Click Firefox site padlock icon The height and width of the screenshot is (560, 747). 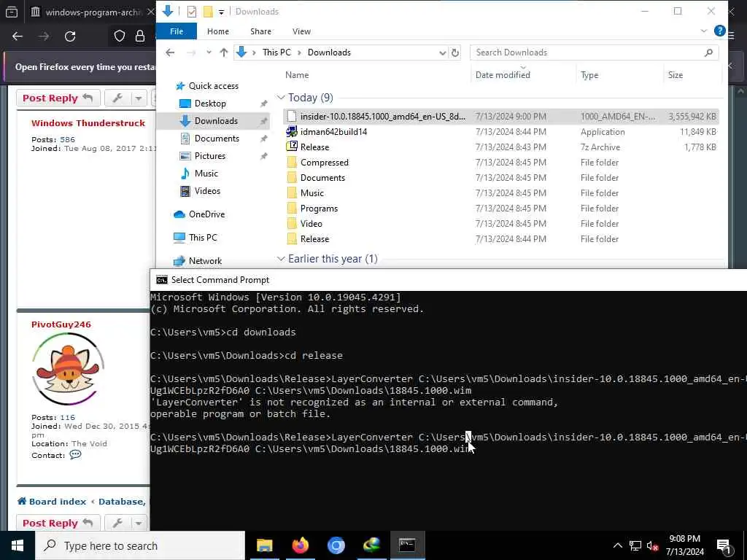[140, 36]
